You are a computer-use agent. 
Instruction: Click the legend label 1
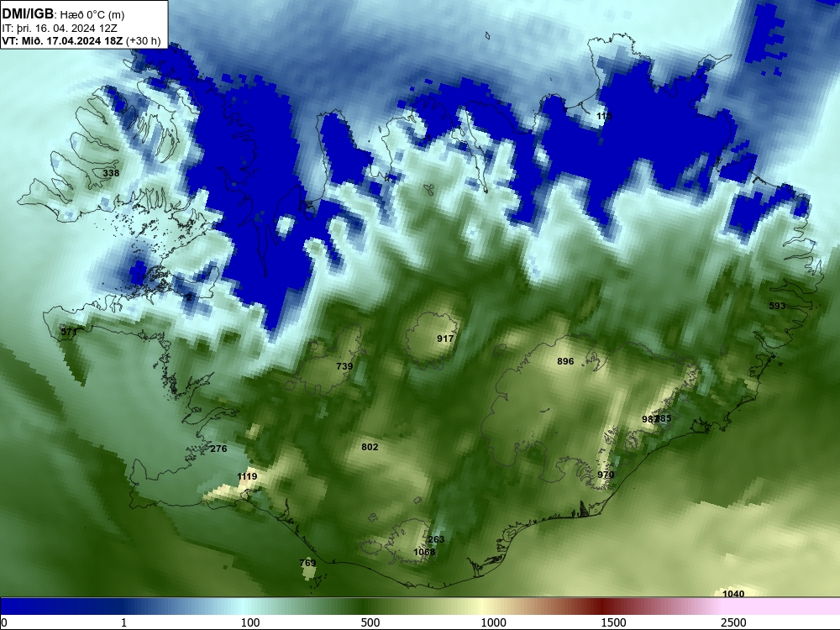[x=123, y=622]
